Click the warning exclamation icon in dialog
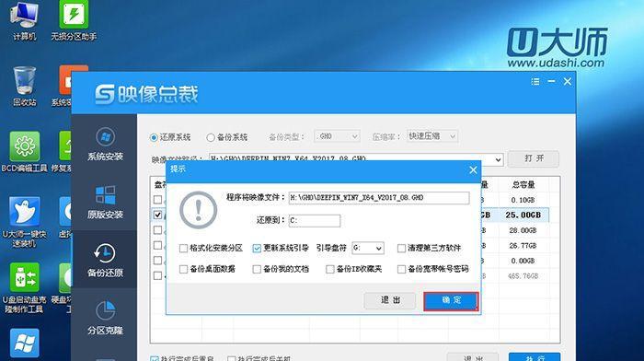This screenshot has height=361, width=644. coord(198,210)
